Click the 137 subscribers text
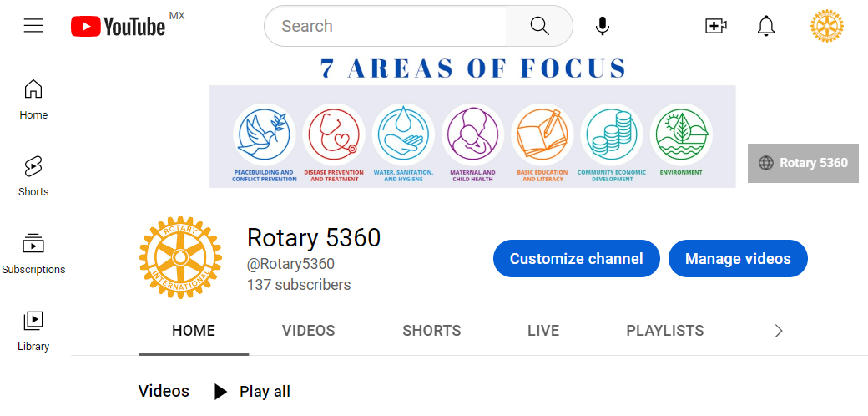The width and height of the screenshot is (868, 416). (299, 285)
